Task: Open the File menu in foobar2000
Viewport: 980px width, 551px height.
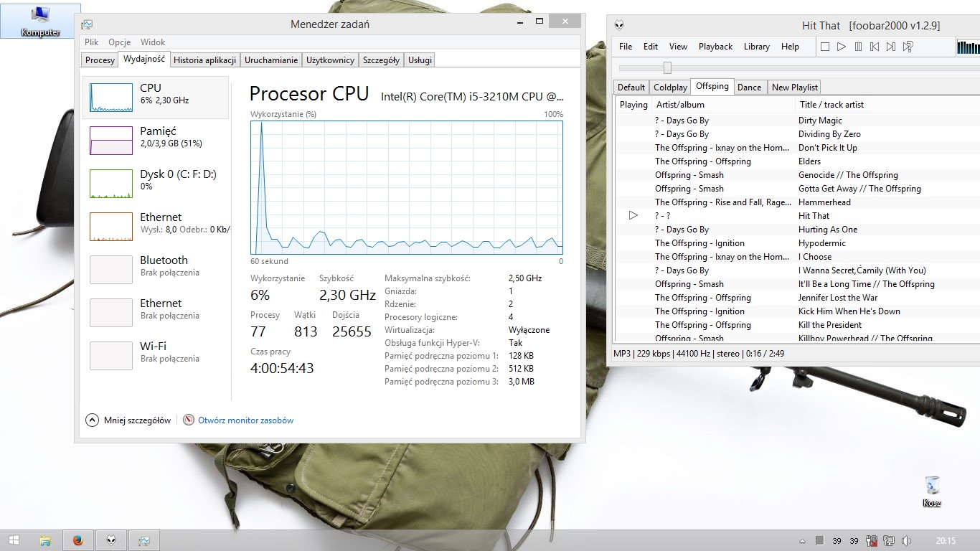Action: point(626,47)
